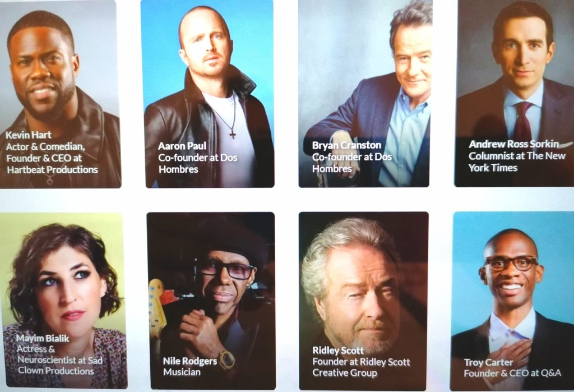Viewport: 574px width, 392px height.
Task: Click the Andrew Ross Sorkin speaker card
Action: pos(514,94)
